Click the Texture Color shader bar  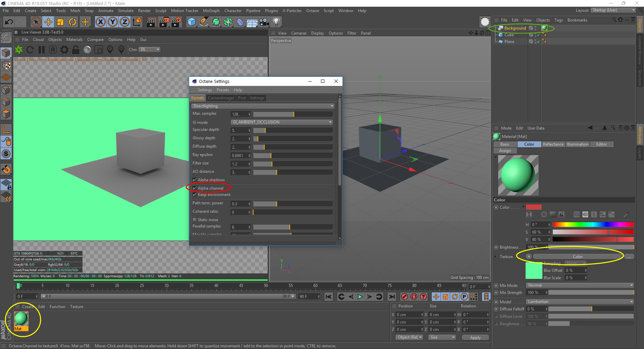[x=578, y=257]
